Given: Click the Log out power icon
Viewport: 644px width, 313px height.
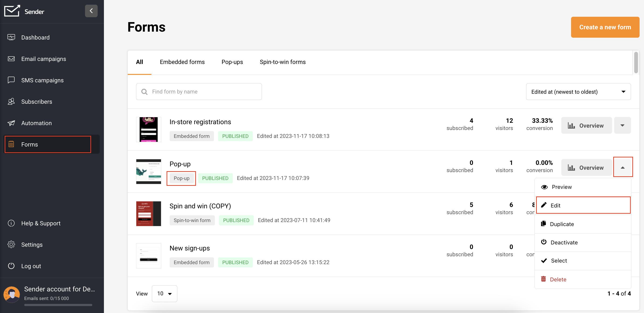Looking at the screenshot, I should pos(11,266).
